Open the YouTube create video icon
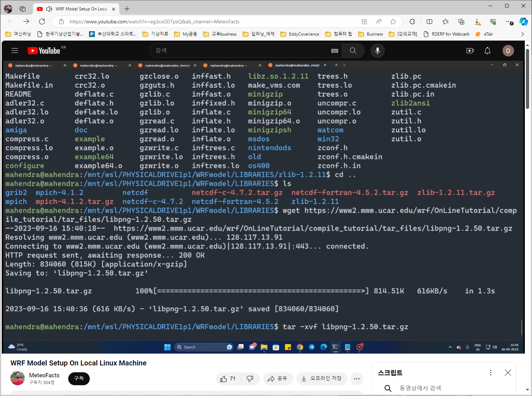 [x=470, y=51]
